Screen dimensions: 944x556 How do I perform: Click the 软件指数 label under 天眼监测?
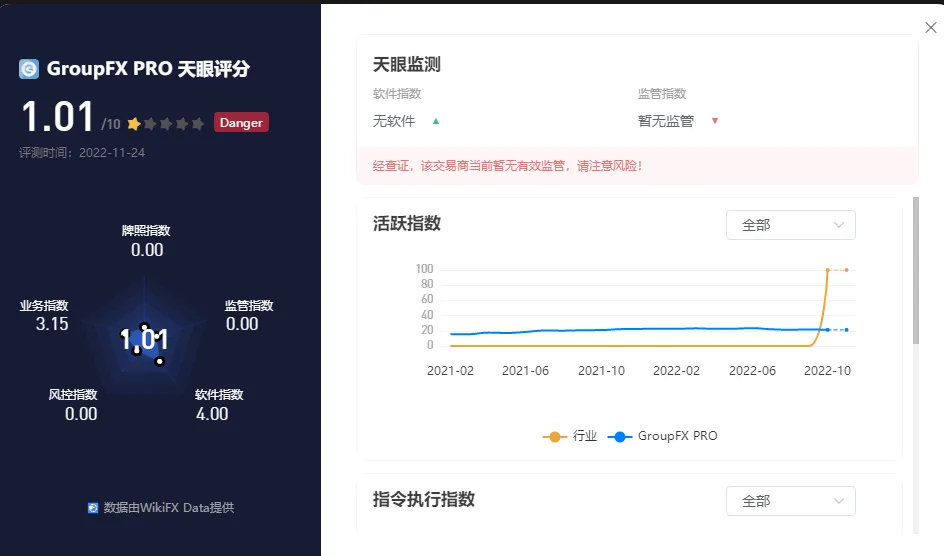click(x=397, y=94)
